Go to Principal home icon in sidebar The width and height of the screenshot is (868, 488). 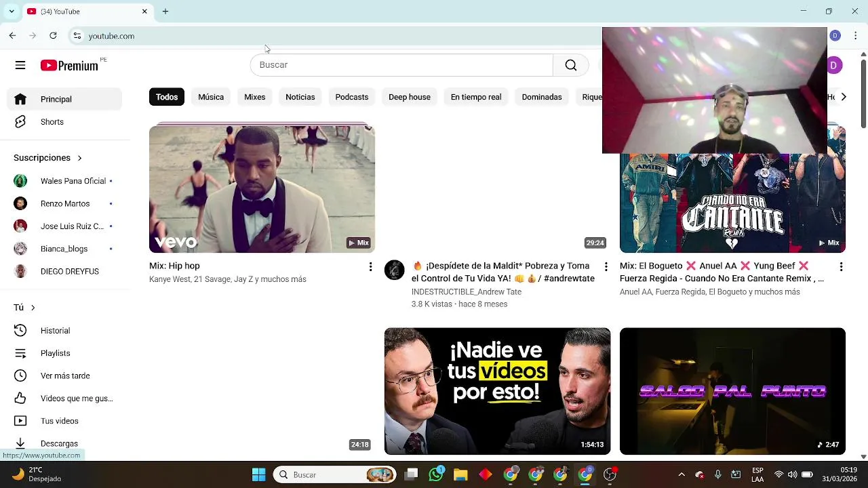[20, 99]
